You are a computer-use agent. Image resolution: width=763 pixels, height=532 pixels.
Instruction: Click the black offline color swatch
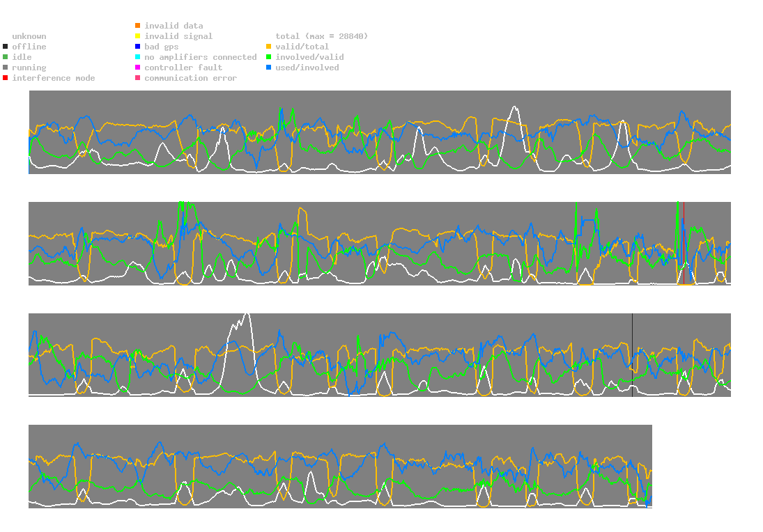[6, 47]
